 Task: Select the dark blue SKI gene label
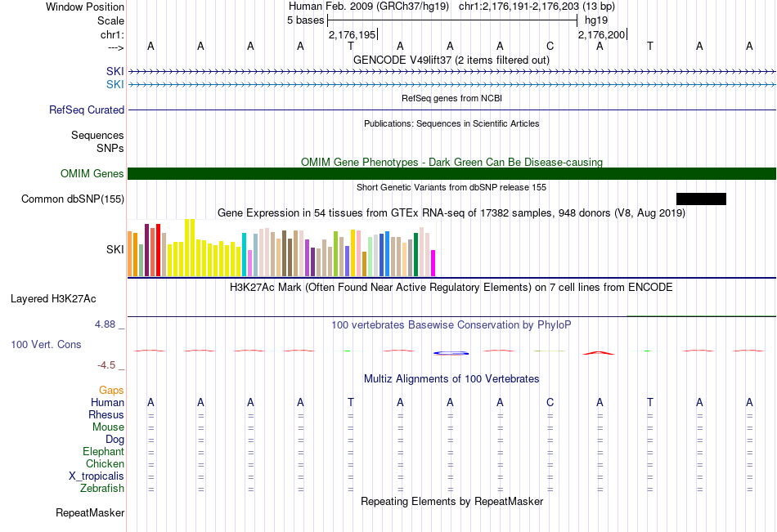click(115, 71)
